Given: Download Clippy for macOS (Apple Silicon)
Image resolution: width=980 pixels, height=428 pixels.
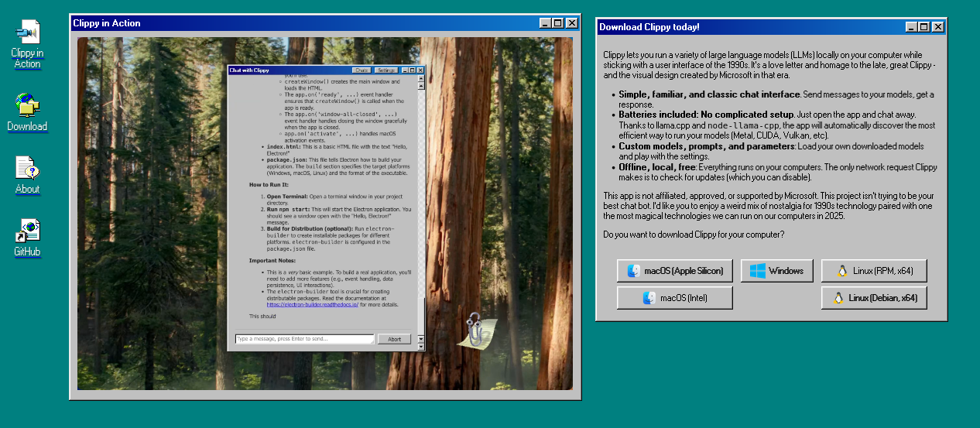Looking at the screenshot, I should point(675,271).
